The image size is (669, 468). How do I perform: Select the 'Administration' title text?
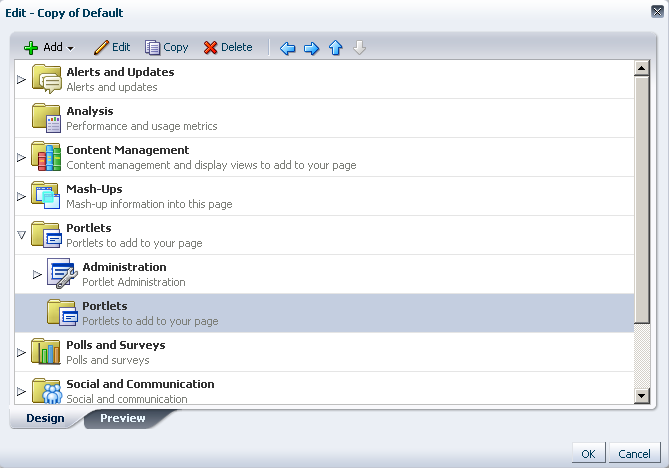pos(125,267)
